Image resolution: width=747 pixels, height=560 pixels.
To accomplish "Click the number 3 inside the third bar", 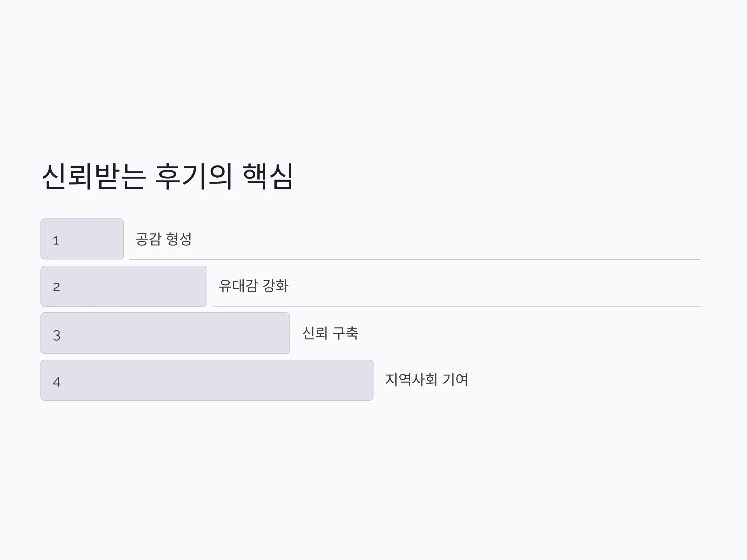I will click(x=56, y=335).
